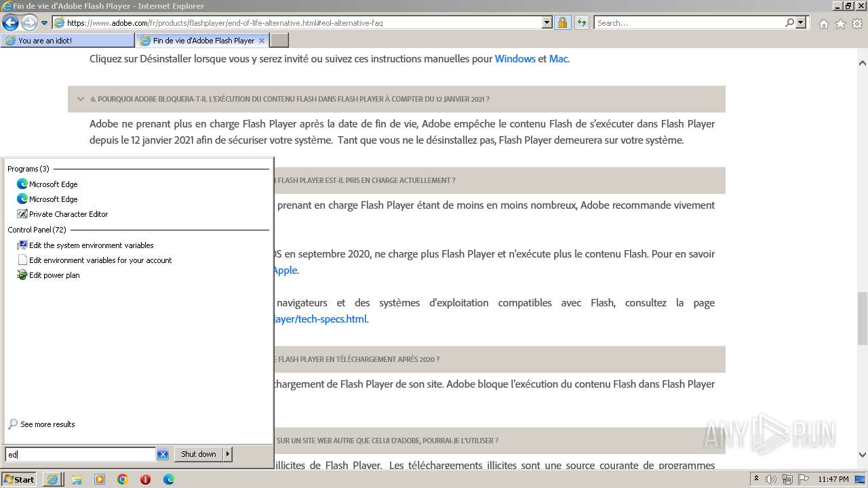
Task: Click the system environment variables icon
Action: 22,245
